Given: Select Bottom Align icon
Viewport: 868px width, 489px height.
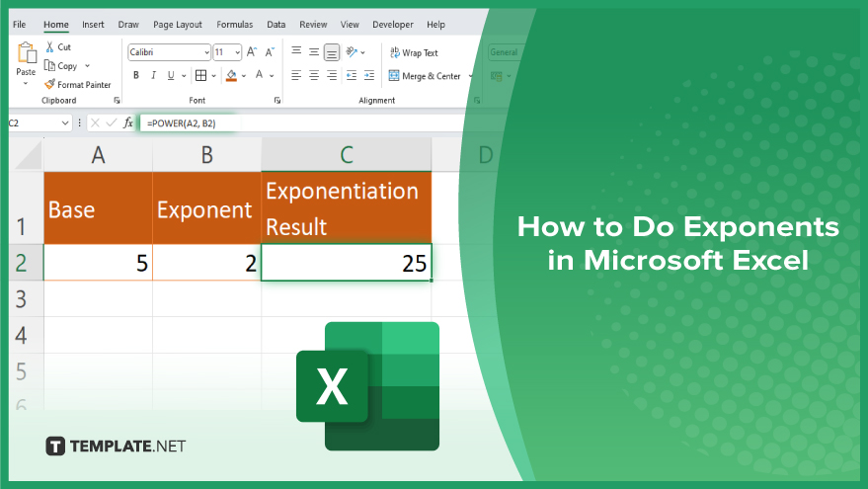Looking at the screenshot, I should point(332,52).
